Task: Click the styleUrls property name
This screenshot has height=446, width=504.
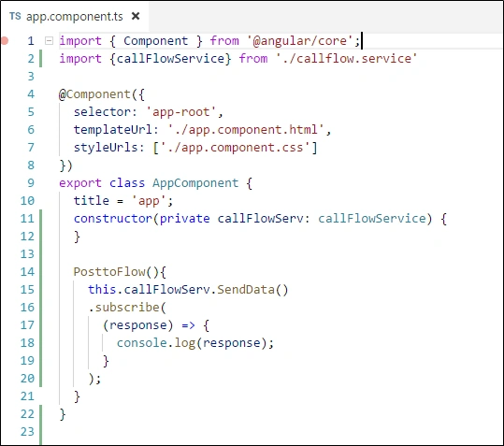Action: tap(106, 148)
